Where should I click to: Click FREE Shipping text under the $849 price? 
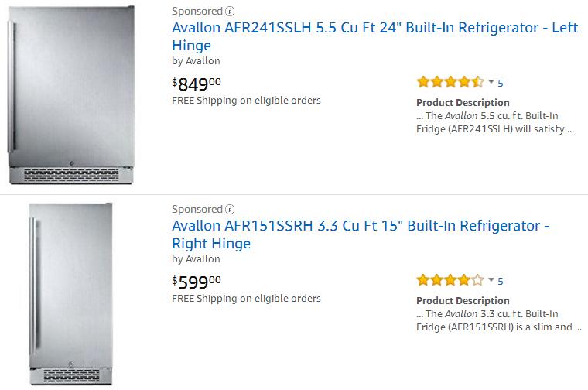246,100
